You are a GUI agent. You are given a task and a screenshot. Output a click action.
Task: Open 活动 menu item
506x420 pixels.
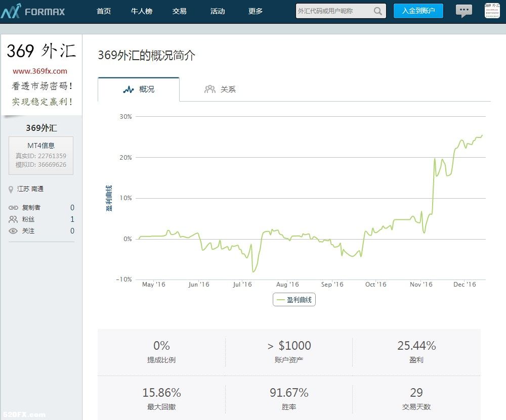[x=218, y=11]
